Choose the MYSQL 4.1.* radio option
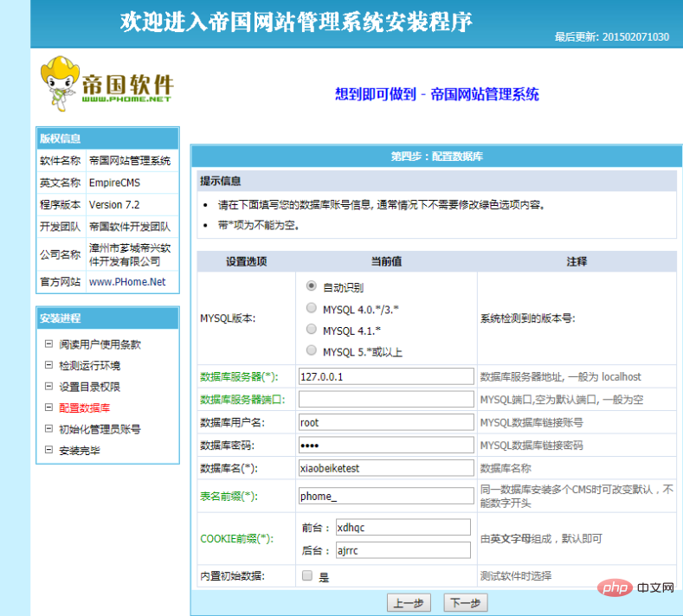The image size is (683, 616). tap(312, 330)
